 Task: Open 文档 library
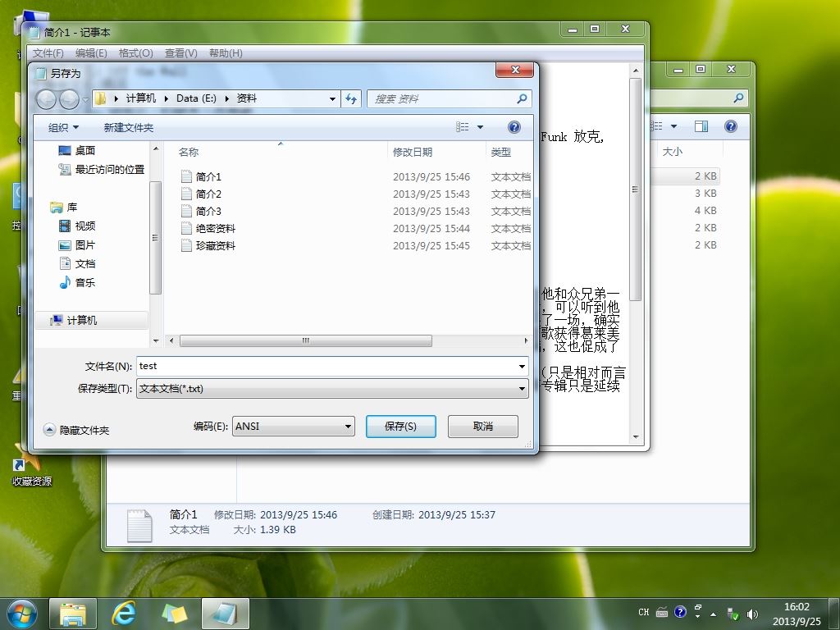click(76, 263)
